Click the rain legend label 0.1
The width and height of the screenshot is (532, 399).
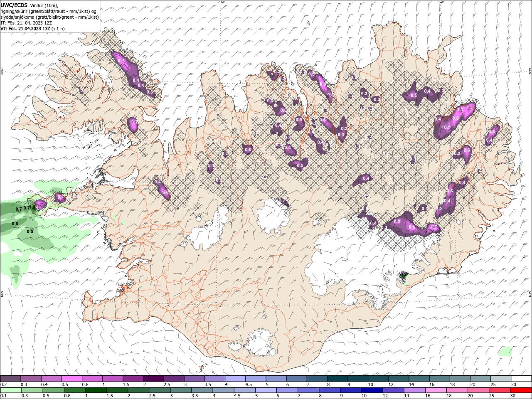(3, 396)
